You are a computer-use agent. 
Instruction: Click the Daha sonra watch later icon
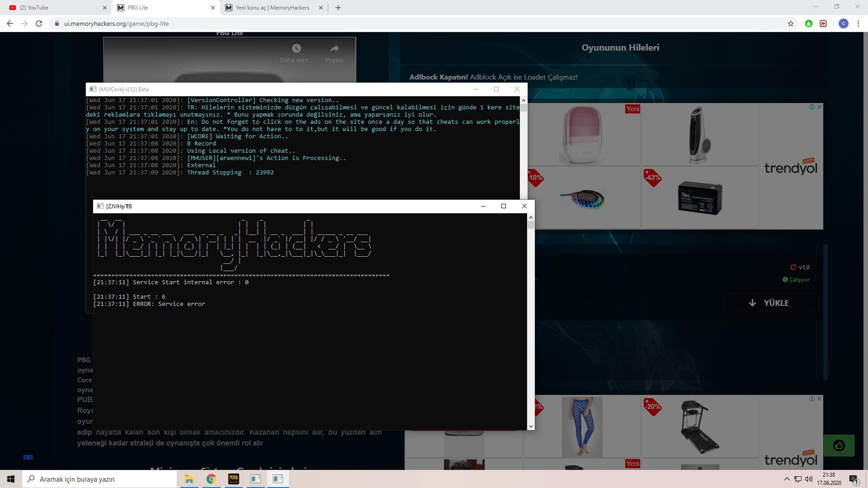pyautogui.click(x=297, y=48)
